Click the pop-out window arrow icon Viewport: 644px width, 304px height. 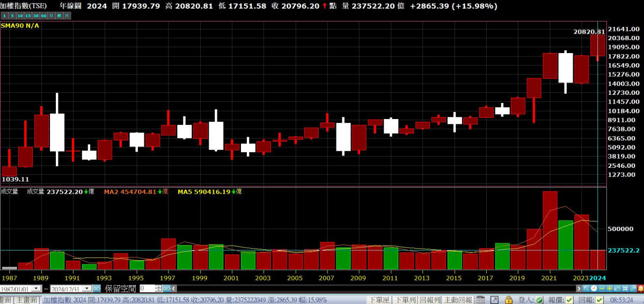(x=495, y=300)
